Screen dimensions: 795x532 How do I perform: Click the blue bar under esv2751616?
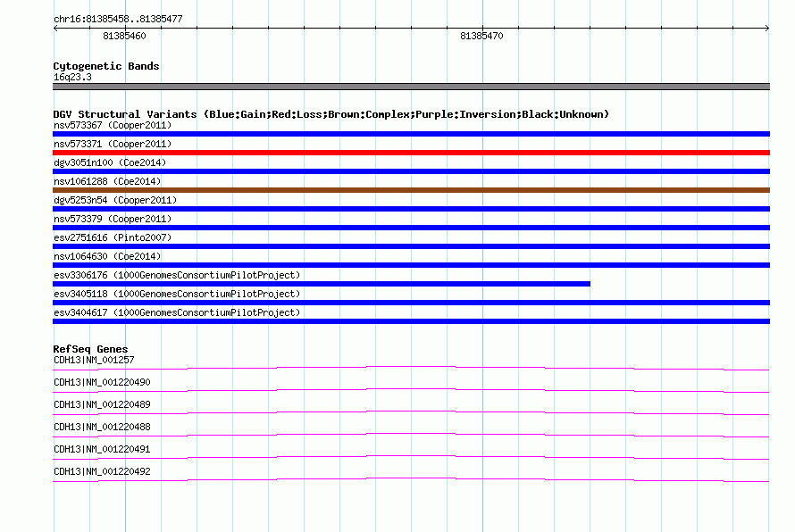tap(411, 246)
